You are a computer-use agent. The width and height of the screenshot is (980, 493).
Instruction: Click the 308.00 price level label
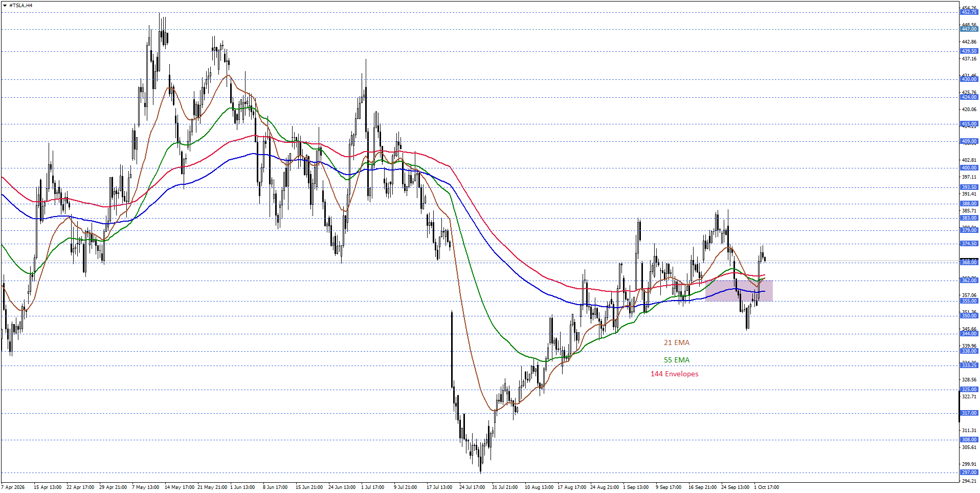pos(969,440)
